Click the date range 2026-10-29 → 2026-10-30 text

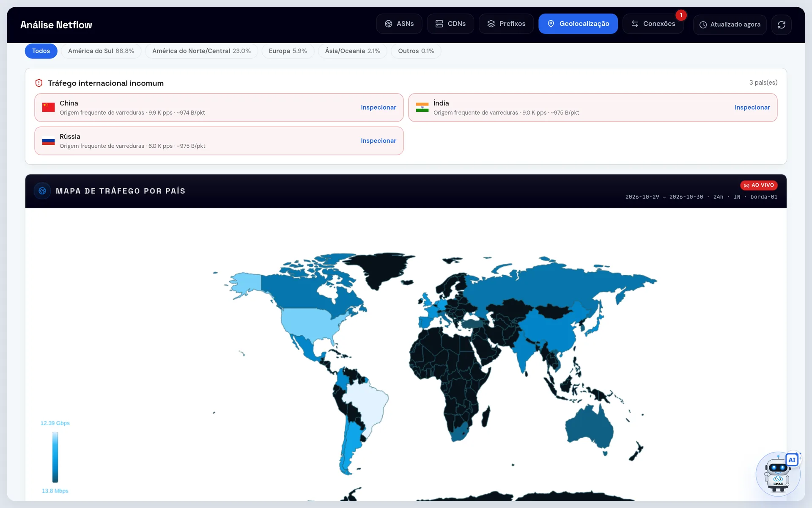tap(664, 197)
